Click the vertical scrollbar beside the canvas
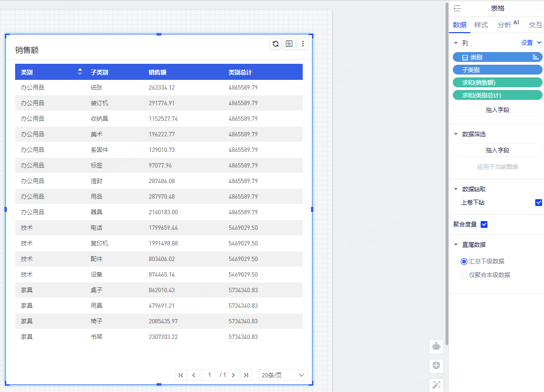The width and height of the screenshot is (544, 392). coord(447,146)
